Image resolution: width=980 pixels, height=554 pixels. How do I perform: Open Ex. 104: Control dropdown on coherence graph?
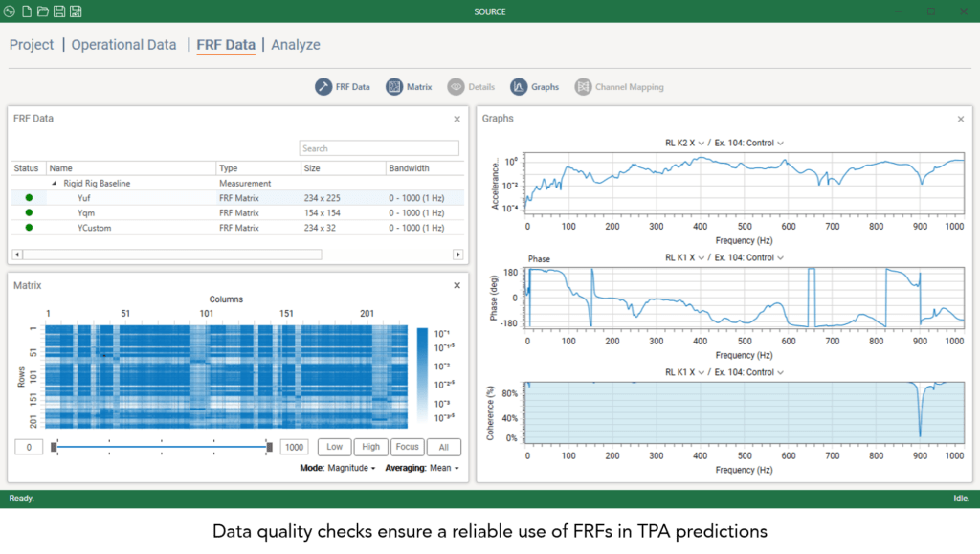(748, 372)
